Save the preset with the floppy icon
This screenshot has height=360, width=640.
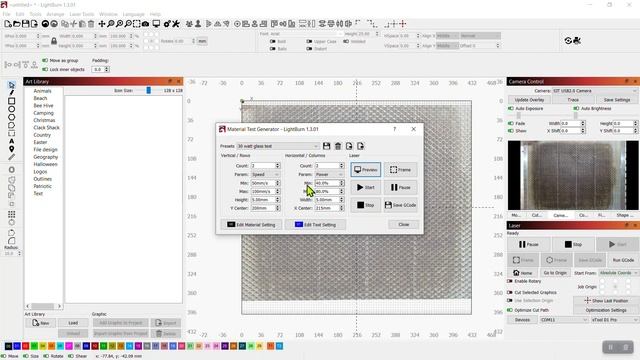tap(326, 146)
